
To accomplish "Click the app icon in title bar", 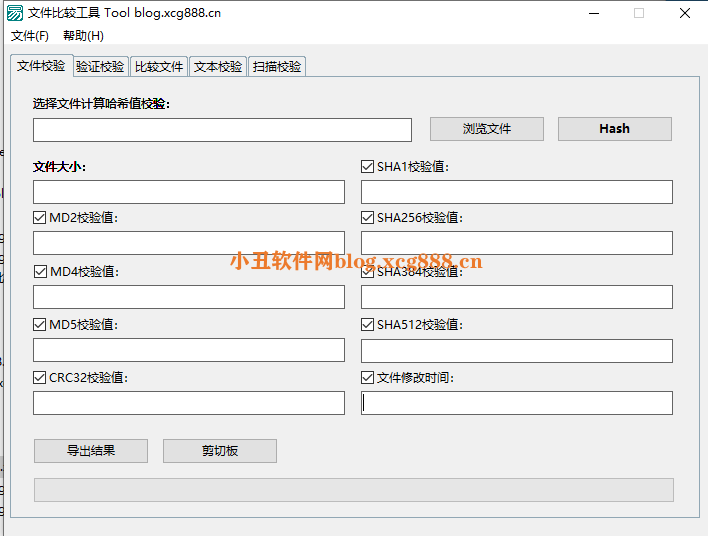I will pyautogui.click(x=15, y=13).
